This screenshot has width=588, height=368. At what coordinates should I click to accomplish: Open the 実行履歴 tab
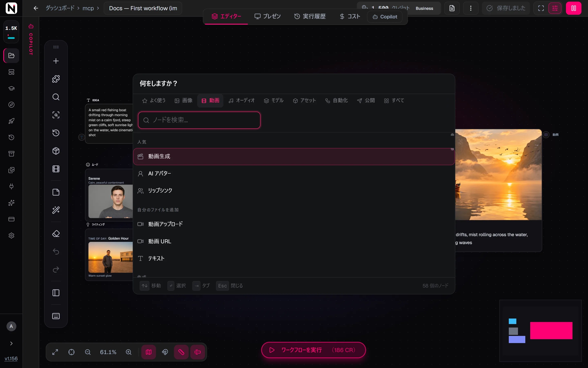[x=310, y=16]
